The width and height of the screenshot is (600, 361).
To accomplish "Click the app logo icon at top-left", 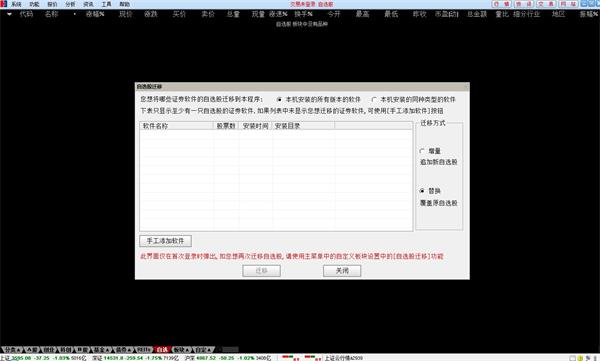I will click(3, 4).
